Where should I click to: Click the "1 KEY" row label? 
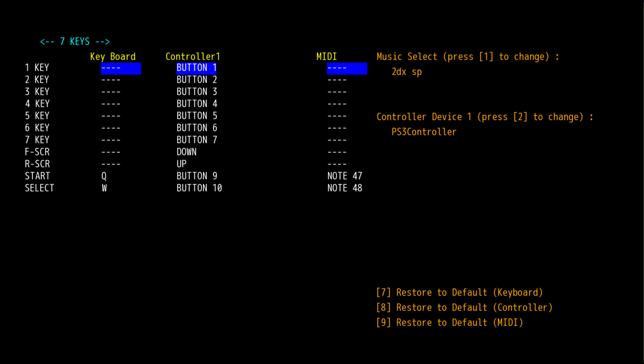click(37, 68)
